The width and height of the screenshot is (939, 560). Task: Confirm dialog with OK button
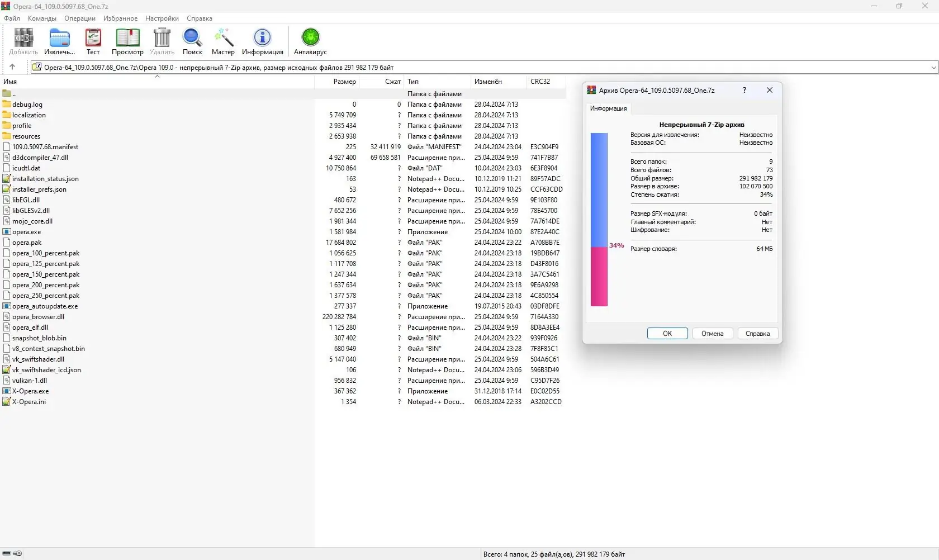click(x=667, y=334)
